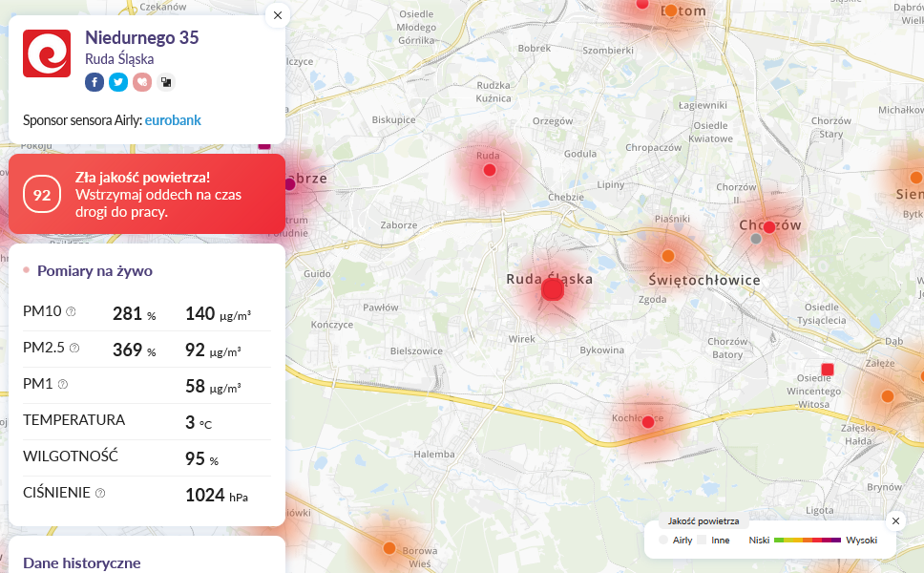Open the Dane historyczne section
The height and width of the screenshot is (573, 924).
82,562
